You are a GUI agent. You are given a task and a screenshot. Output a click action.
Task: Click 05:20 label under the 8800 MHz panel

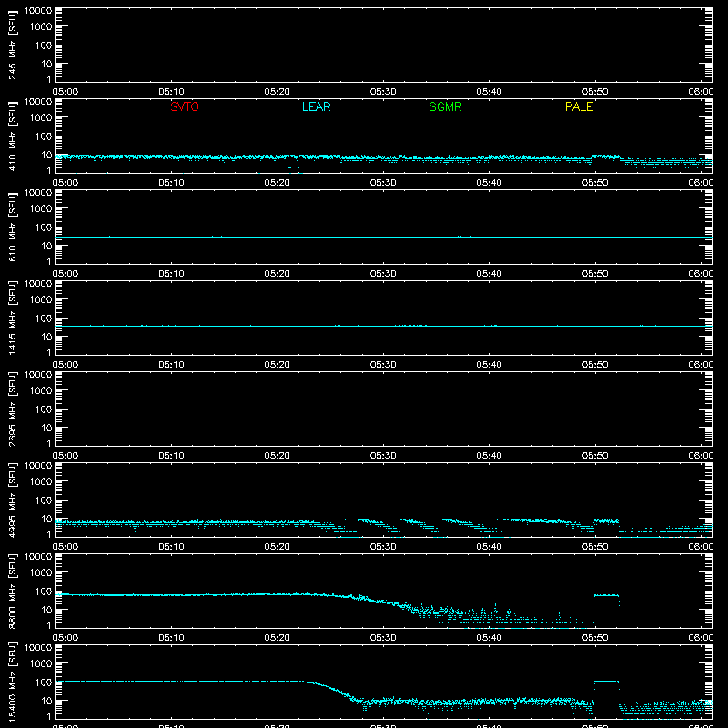coord(278,638)
